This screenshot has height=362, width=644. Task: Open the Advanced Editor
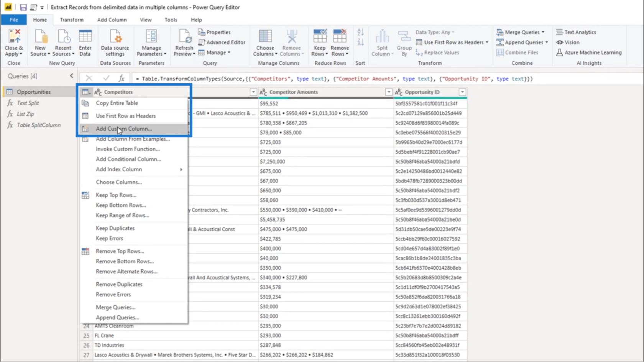coord(222,42)
